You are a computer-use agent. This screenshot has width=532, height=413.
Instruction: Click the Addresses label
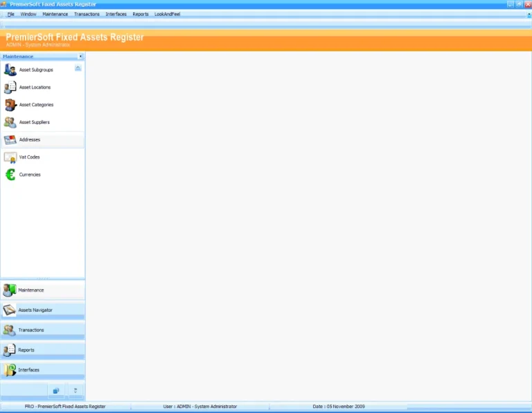pos(30,139)
